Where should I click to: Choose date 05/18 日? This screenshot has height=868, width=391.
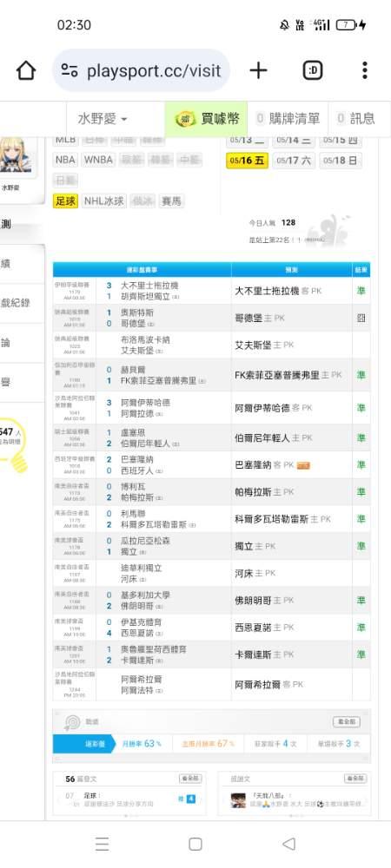coord(341,161)
